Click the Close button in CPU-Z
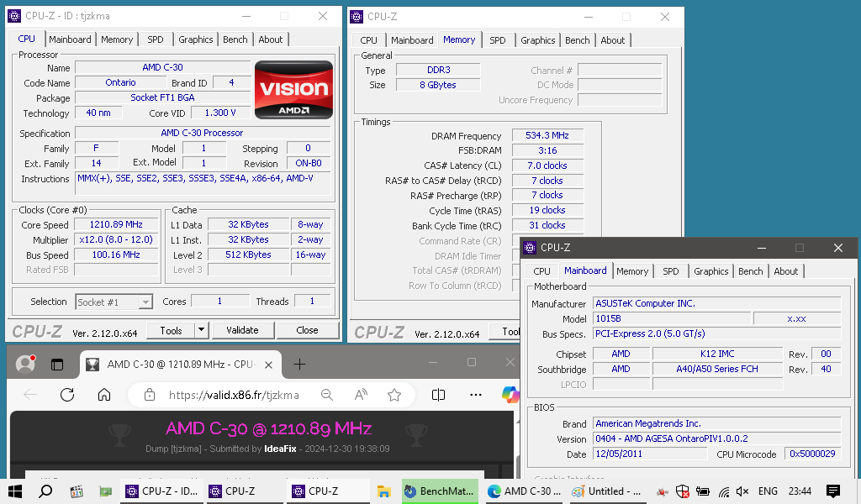861x504 pixels. [307, 330]
